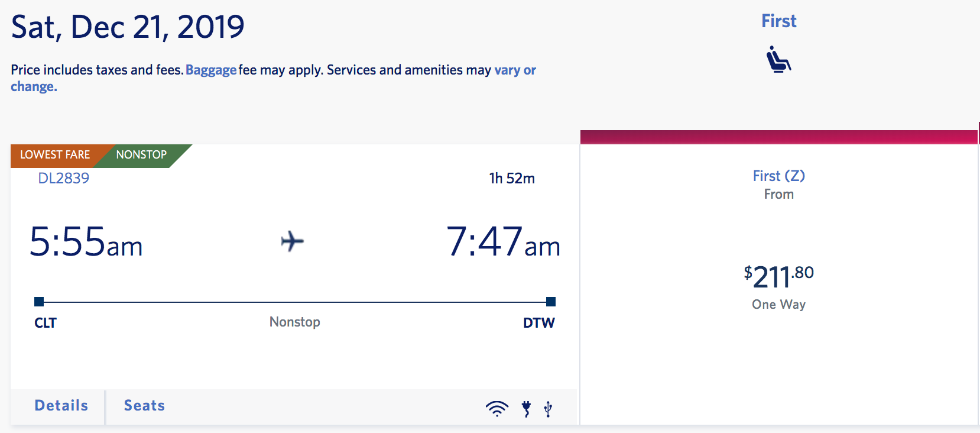Image resolution: width=980 pixels, height=433 pixels.
Task: Click the Wi-Fi amenity icon
Action: [497, 408]
